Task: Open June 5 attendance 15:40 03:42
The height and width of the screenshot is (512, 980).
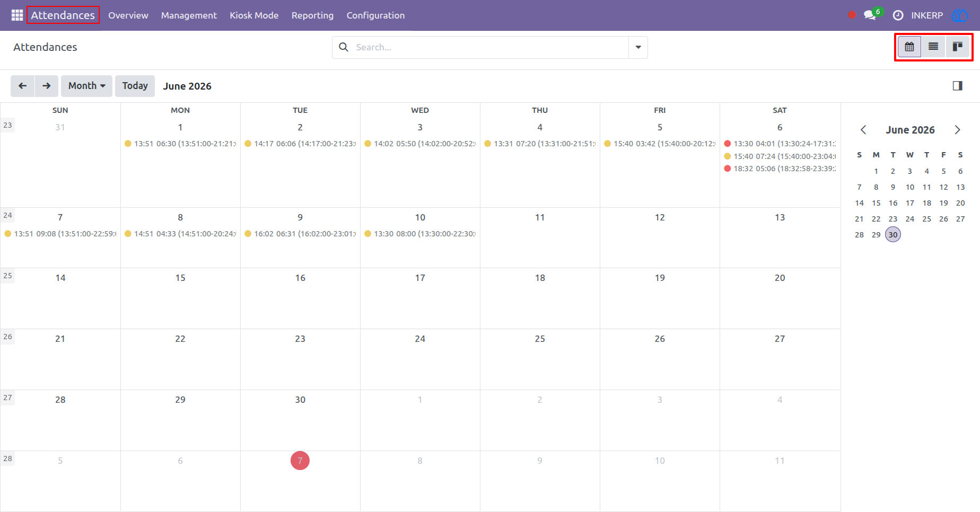Action: click(x=660, y=144)
